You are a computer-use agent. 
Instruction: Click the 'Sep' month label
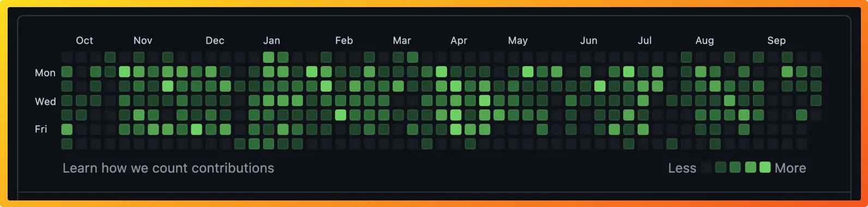776,40
